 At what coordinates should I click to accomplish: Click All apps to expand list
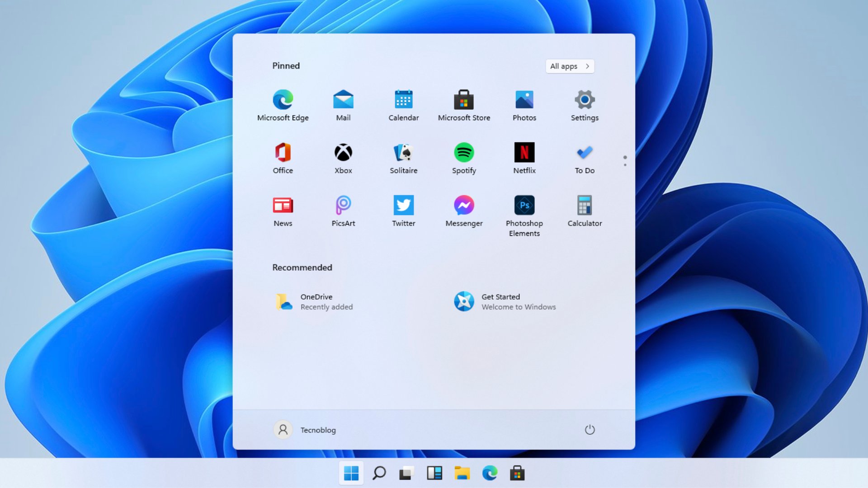click(569, 66)
